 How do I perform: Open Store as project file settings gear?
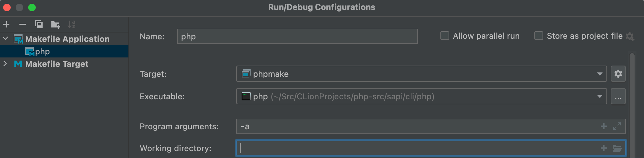(630, 37)
